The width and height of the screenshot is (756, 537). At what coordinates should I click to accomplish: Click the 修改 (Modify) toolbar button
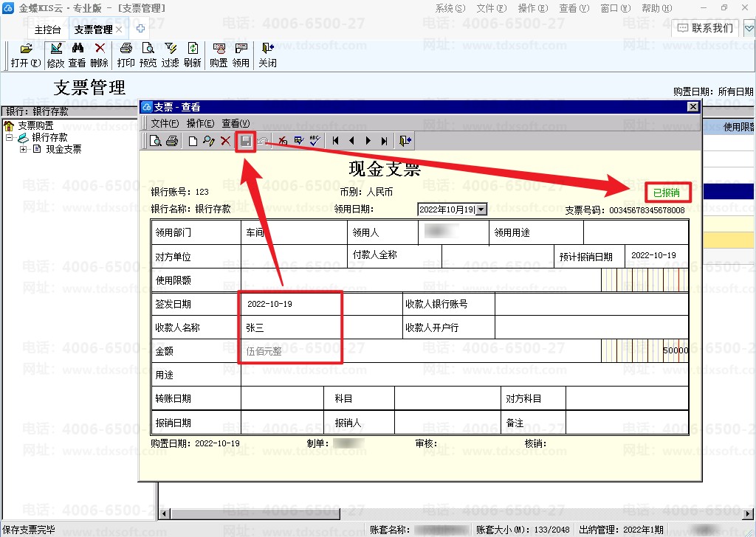click(x=56, y=55)
